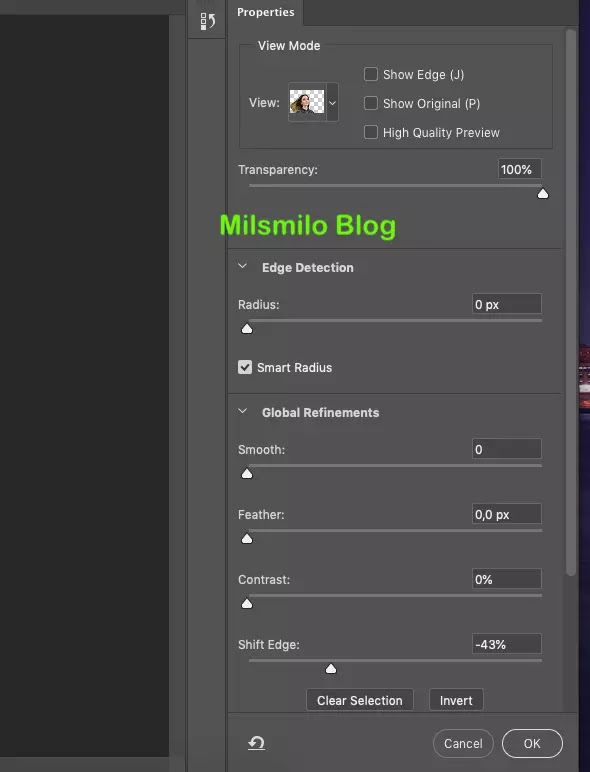Collapse the Global Refinements section
This screenshot has width=590, height=772.
click(242, 411)
